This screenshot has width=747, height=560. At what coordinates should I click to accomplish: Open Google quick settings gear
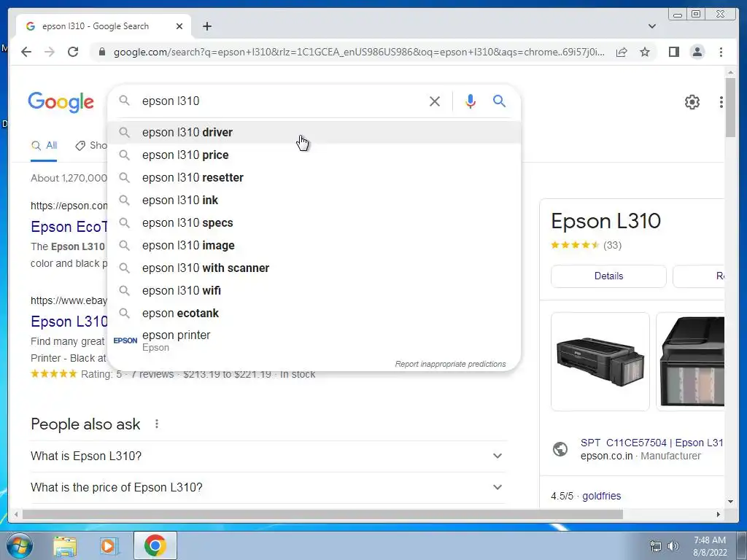[x=692, y=102]
